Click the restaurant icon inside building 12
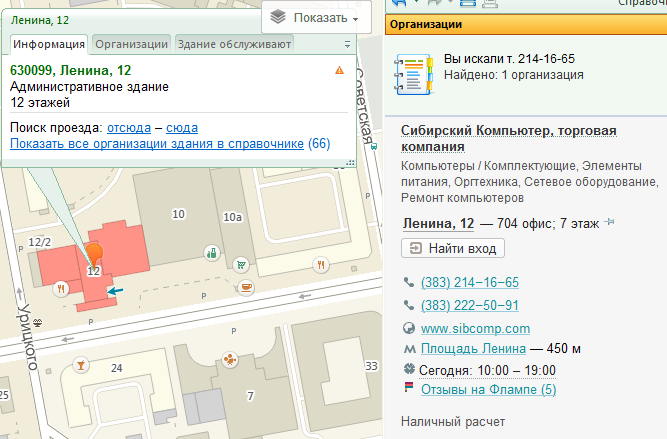 pos(61,289)
